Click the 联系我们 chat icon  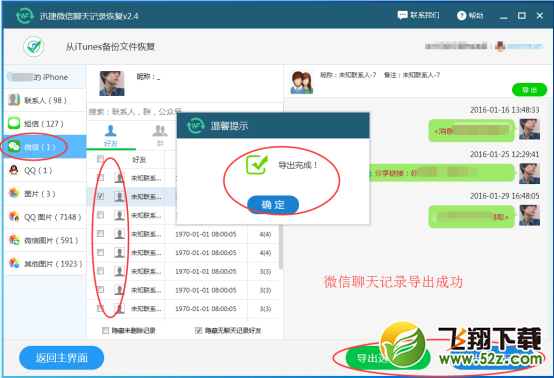pyautogui.click(x=402, y=15)
